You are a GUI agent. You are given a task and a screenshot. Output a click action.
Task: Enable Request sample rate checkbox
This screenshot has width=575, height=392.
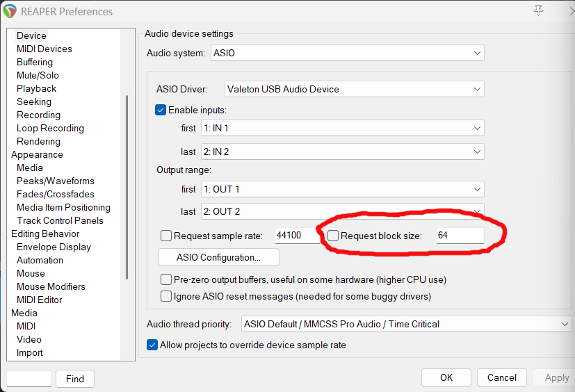coord(166,236)
